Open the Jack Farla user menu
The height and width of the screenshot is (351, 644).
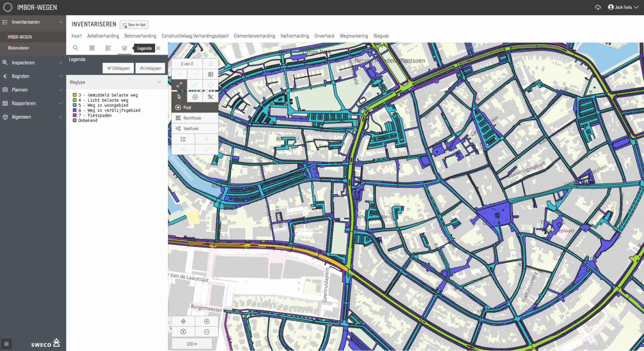coord(623,7)
